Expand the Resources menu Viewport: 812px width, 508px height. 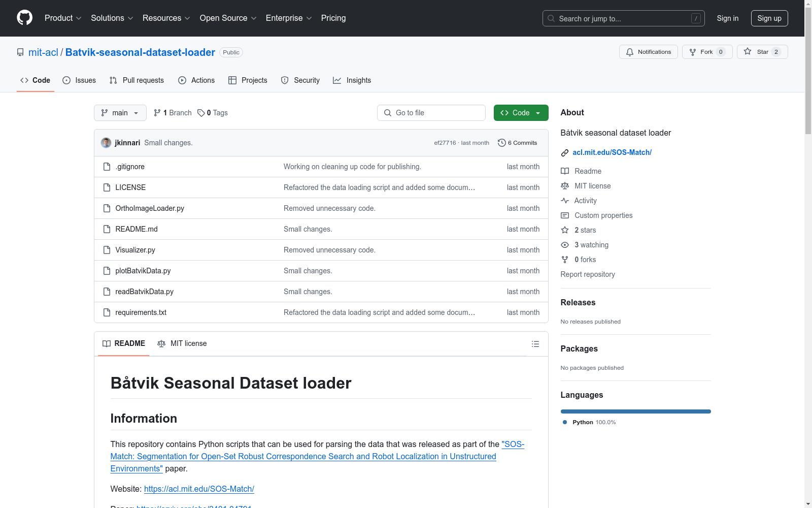pyautogui.click(x=166, y=18)
